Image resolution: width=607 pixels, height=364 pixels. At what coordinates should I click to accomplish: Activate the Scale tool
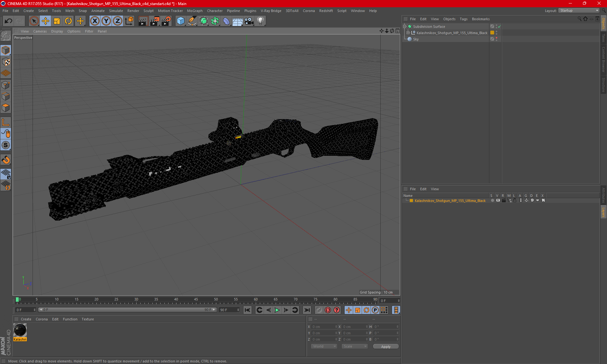[x=57, y=21]
